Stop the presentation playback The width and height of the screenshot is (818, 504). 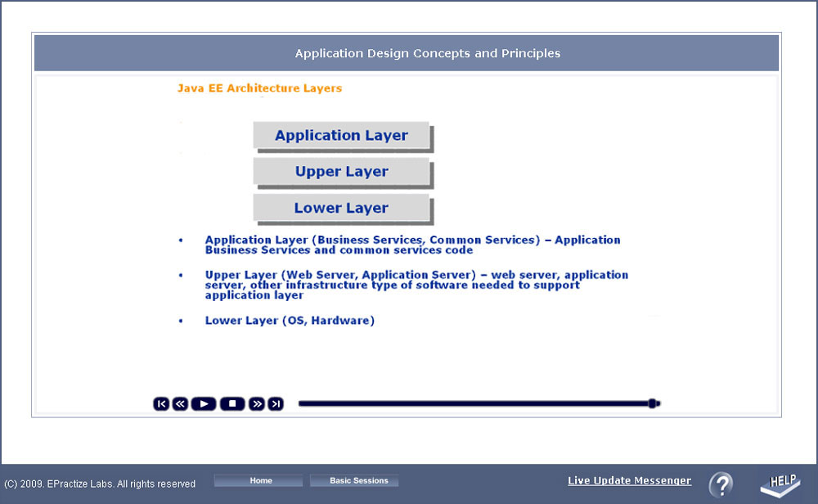click(x=232, y=404)
